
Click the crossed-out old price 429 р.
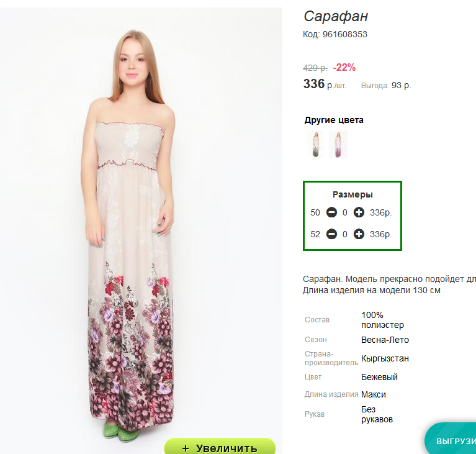pyautogui.click(x=315, y=68)
